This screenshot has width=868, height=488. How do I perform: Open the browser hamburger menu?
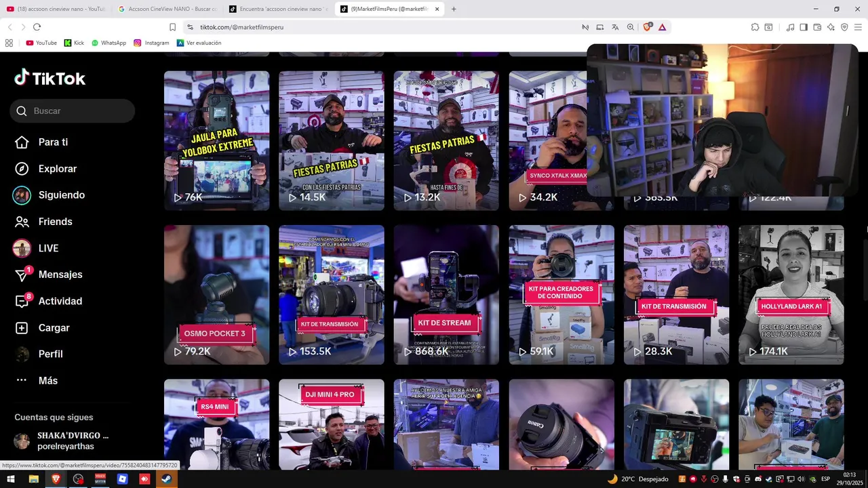(858, 27)
